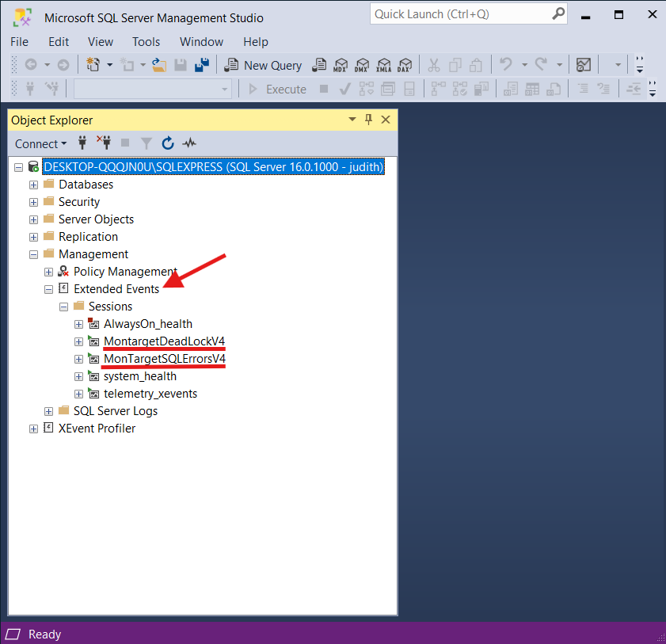Toggle the Object Explorer auto-hide pin

(369, 120)
